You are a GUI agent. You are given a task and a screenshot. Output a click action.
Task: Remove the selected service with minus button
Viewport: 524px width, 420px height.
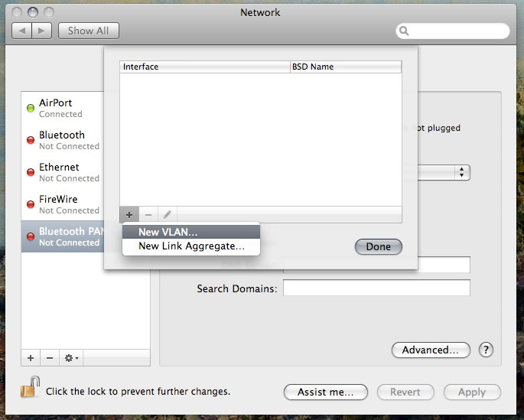pyautogui.click(x=50, y=358)
